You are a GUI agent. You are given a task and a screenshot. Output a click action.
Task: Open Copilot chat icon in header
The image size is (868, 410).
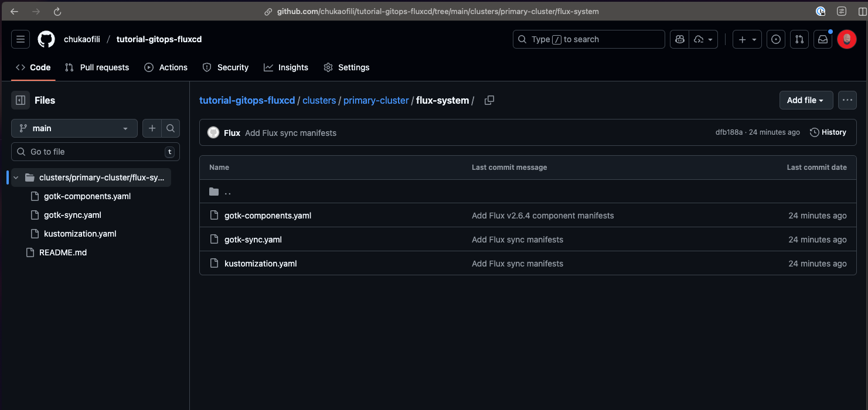[680, 39]
